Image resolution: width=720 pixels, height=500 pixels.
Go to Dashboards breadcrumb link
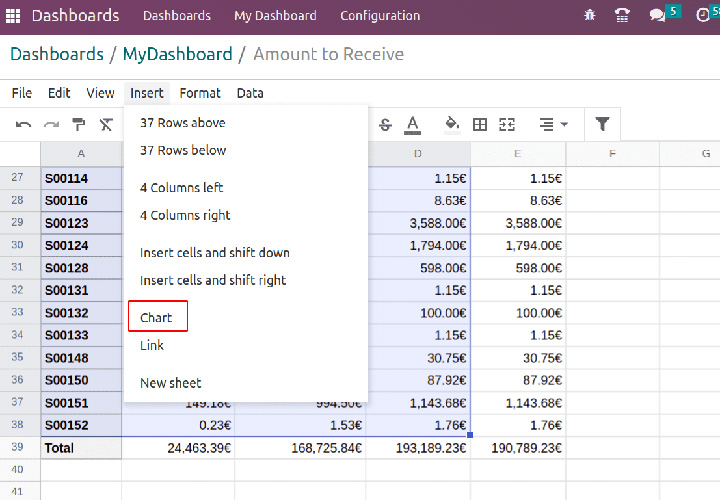57,54
